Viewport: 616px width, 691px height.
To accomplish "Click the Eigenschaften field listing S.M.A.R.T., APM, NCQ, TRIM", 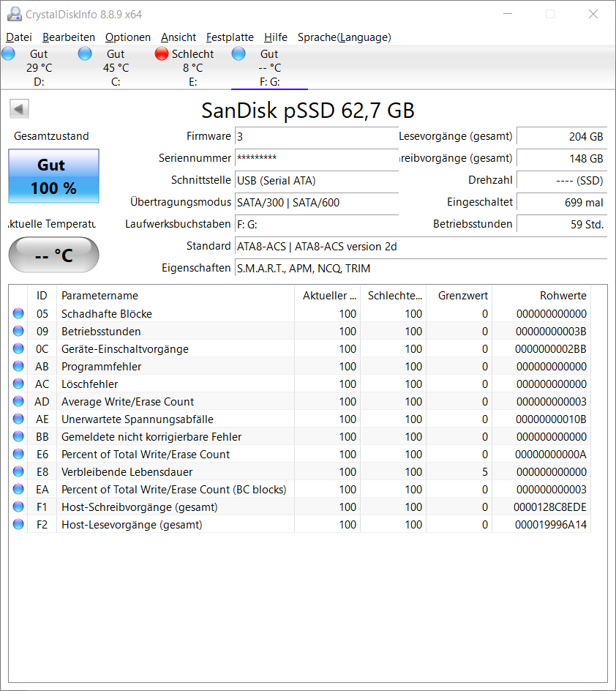I will click(x=421, y=269).
